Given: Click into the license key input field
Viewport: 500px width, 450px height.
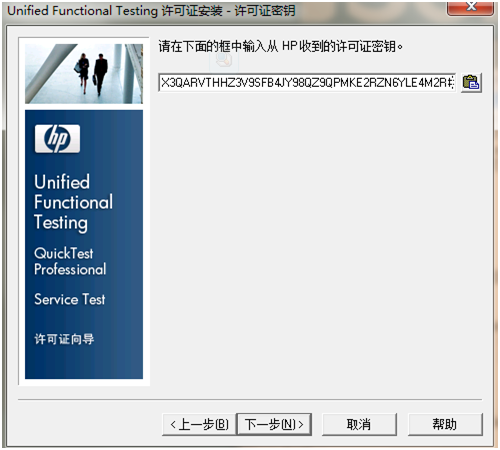Looking at the screenshot, I should [307, 83].
